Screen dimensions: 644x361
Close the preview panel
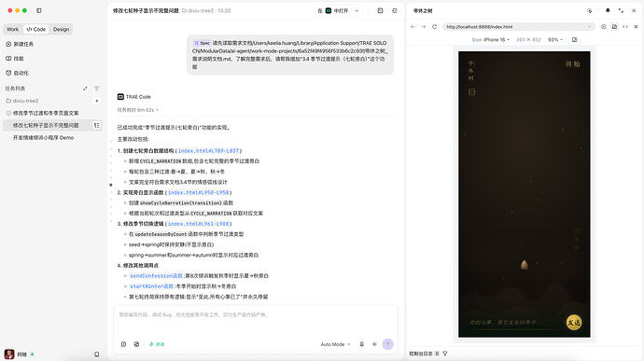634,10
